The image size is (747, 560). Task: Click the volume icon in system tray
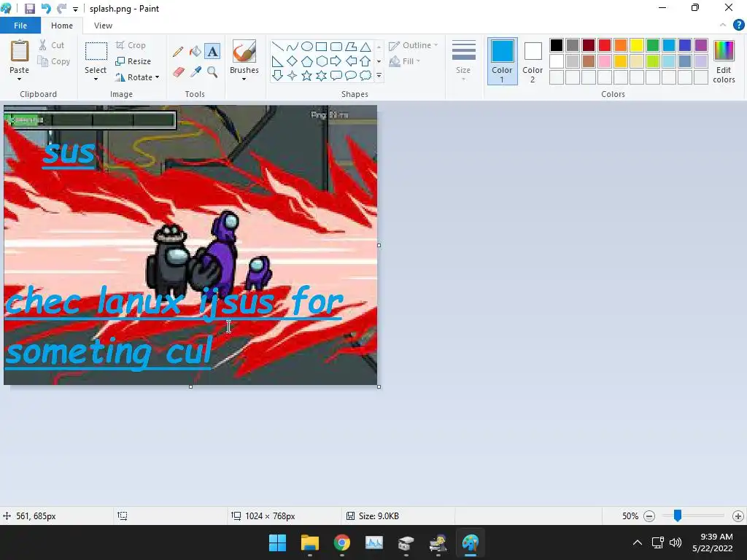point(675,542)
